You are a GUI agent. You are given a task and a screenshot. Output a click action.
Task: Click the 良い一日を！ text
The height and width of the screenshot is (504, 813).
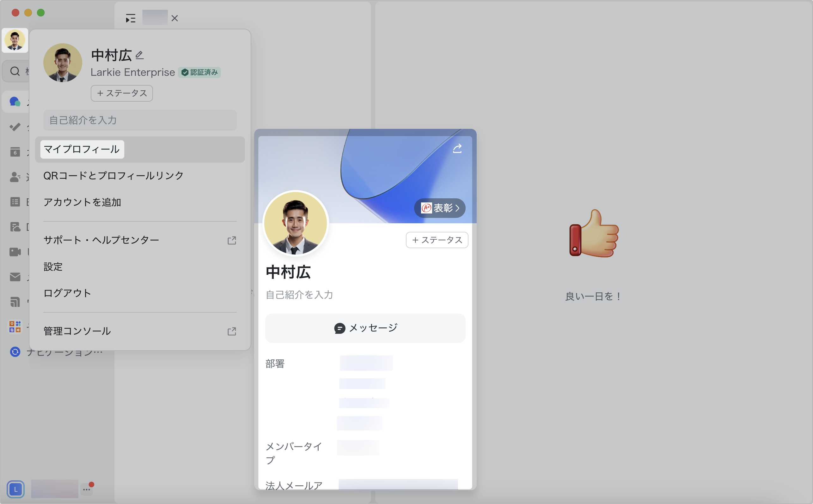pyautogui.click(x=594, y=296)
